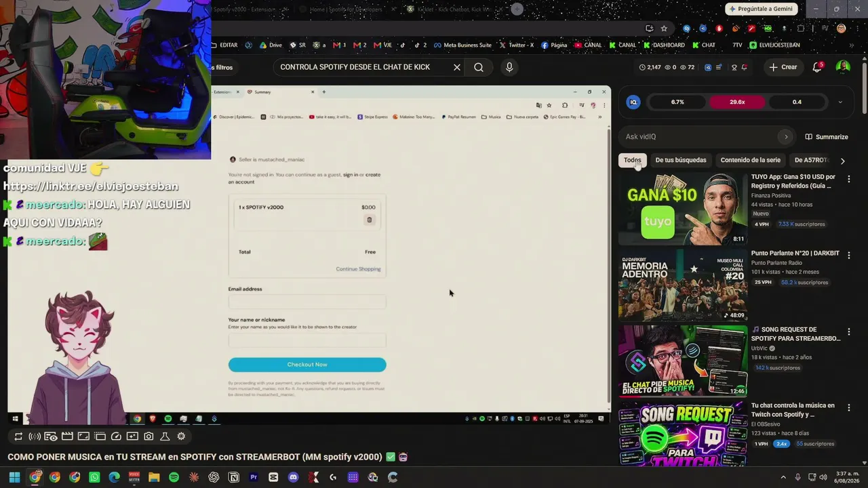Open the Chrome profile avatar
Image resolution: width=868 pixels, height=488 pixels.
(842, 28)
